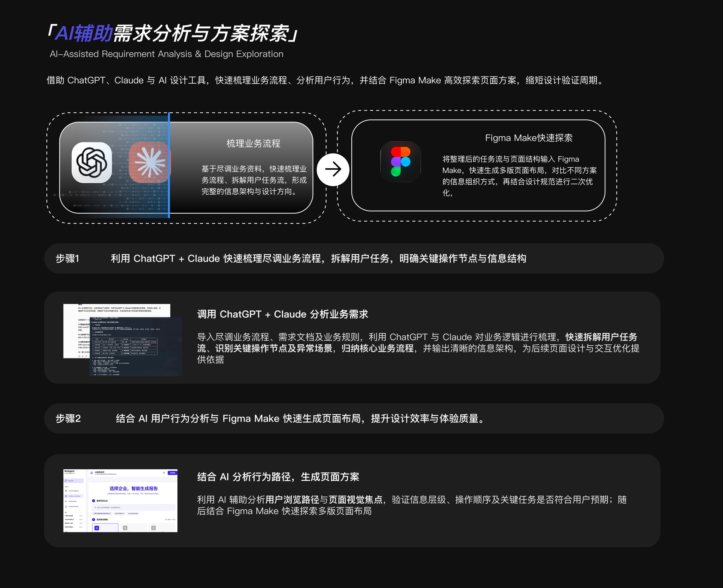Click the bold phrase '页面视觉焦点'
The width and height of the screenshot is (723, 588).
click(x=355, y=499)
